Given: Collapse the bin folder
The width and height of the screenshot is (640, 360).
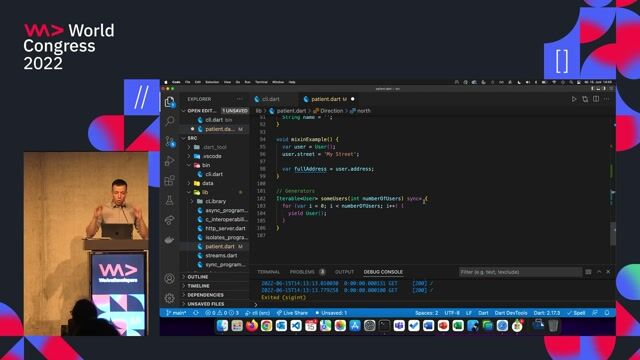Looking at the screenshot, I should tap(206, 165).
